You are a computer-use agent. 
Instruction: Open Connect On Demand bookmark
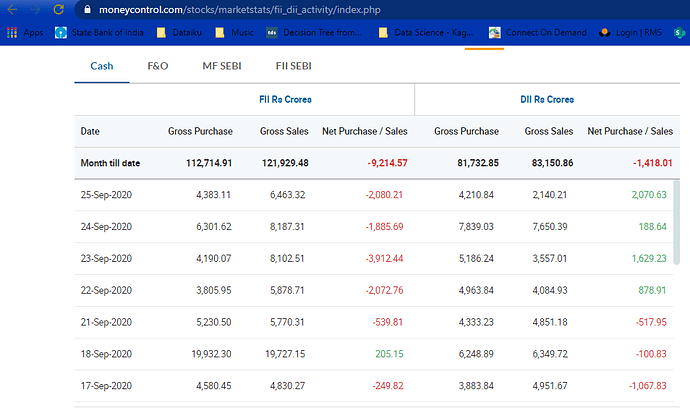[538, 33]
